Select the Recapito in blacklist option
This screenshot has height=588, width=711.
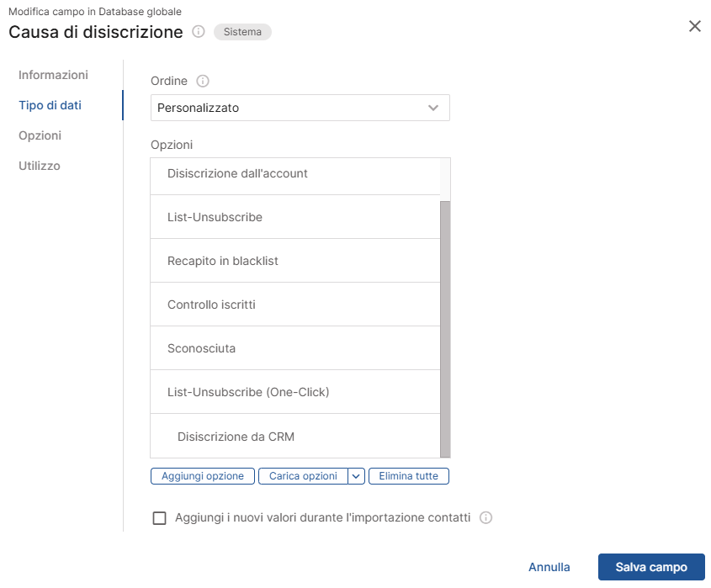223,261
